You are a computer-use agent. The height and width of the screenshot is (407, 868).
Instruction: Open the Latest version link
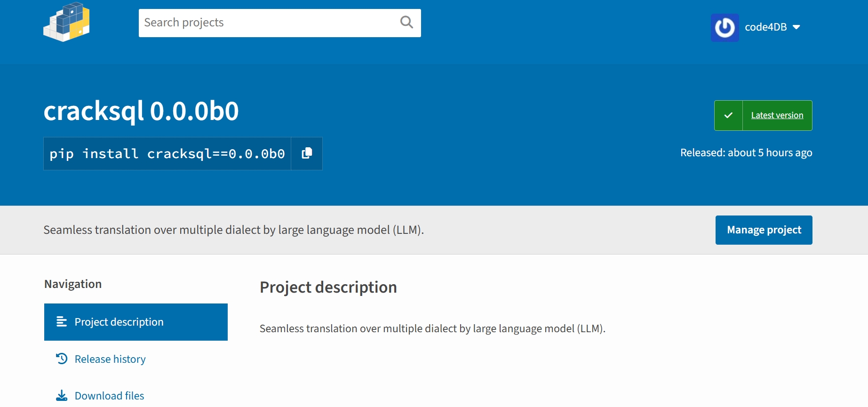pos(777,115)
